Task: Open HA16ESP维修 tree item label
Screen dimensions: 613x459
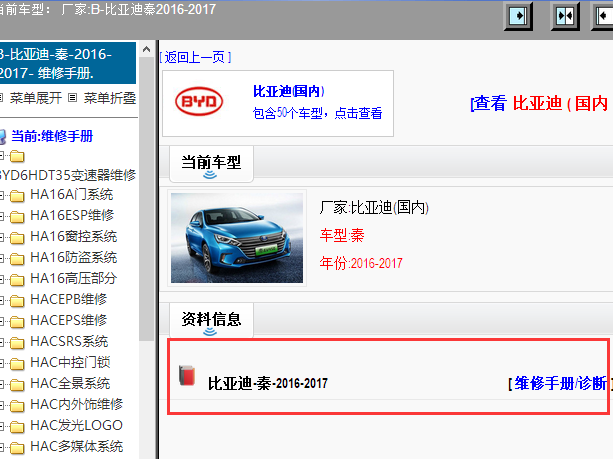Action: click(x=72, y=215)
